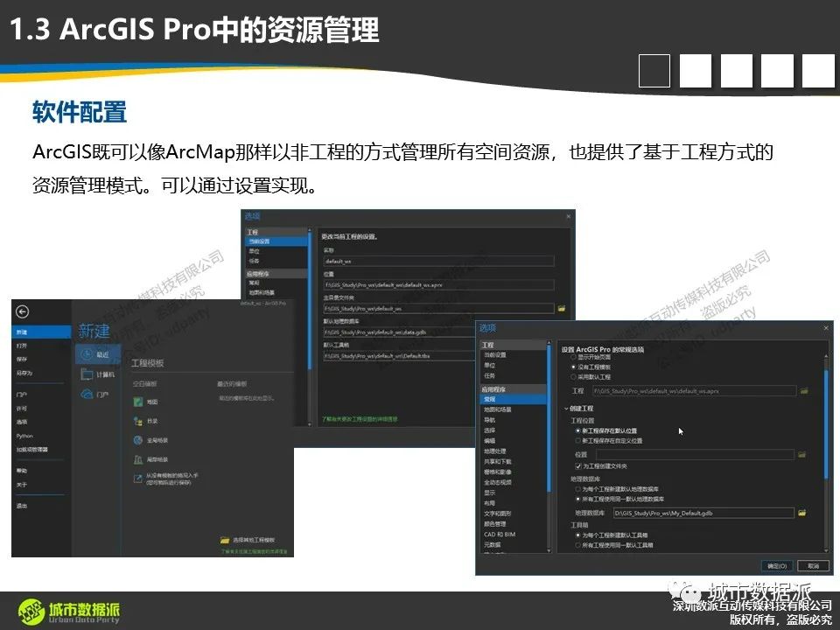Browse folder icon beside 主目录文件夹 field
840x630 pixels.
tap(562, 309)
